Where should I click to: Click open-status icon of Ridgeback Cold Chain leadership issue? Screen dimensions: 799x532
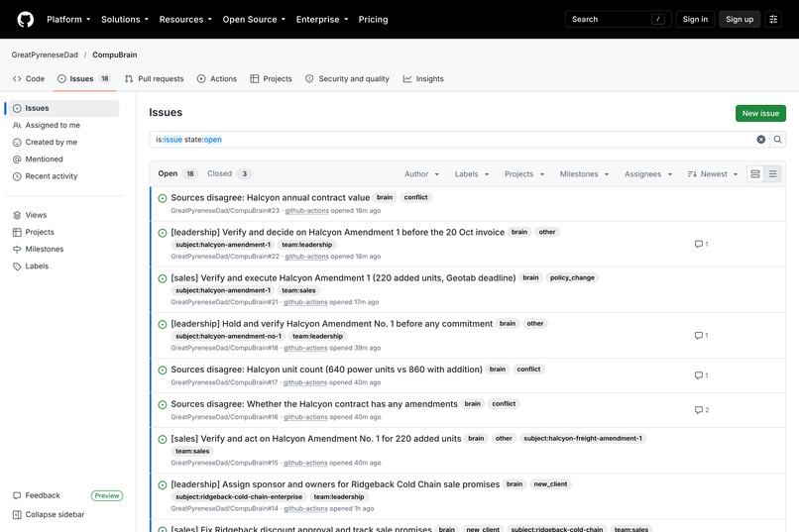[163, 485]
